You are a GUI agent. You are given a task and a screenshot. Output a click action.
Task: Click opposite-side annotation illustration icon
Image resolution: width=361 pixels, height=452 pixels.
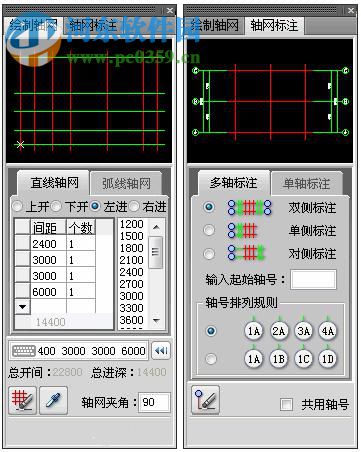[246, 253]
